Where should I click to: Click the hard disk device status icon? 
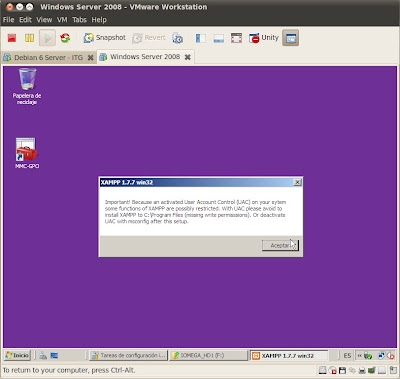pos(322,370)
